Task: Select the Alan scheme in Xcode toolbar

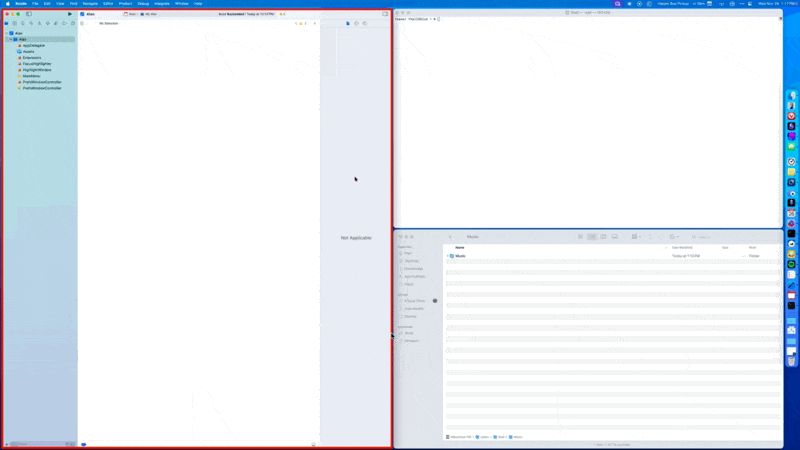Action: tap(130, 14)
